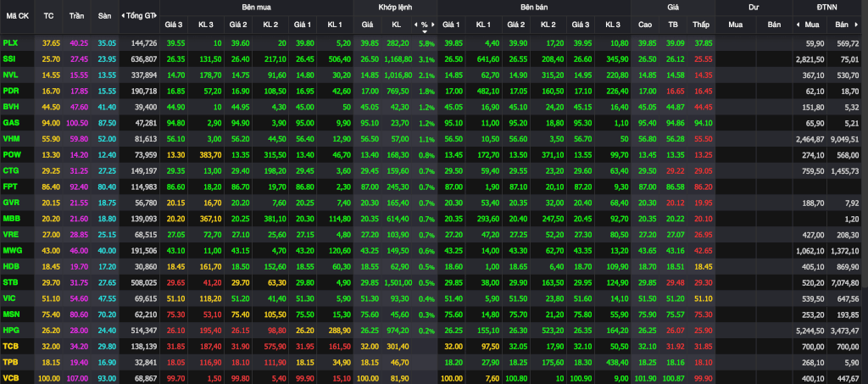The width and height of the screenshot is (868, 384).
Task: Open SSI ticker symbol
Action: pyautogui.click(x=8, y=58)
